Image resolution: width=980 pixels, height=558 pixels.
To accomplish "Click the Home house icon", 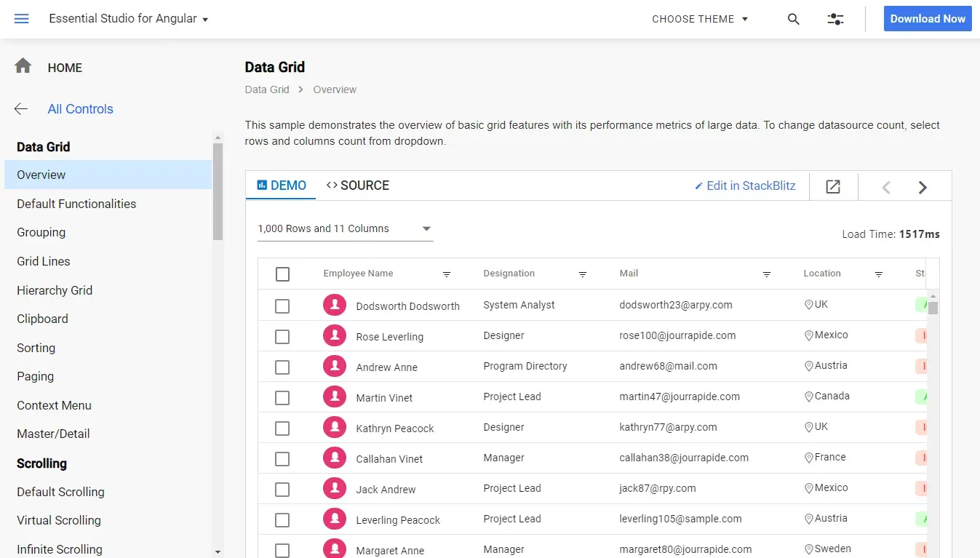I will tap(23, 66).
